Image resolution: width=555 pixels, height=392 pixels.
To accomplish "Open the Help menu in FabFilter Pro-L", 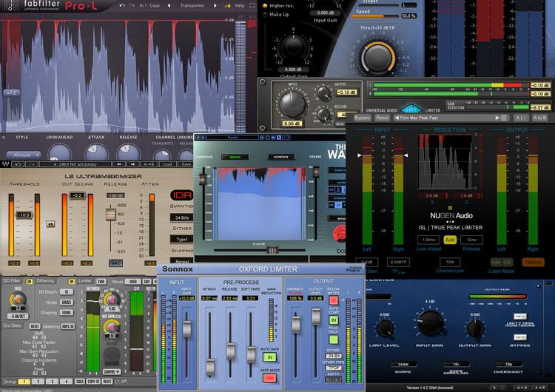I will pyautogui.click(x=240, y=6).
